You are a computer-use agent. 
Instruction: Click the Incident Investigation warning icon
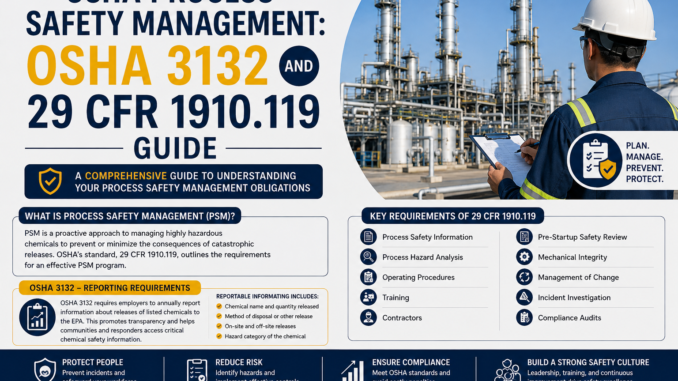[x=524, y=298]
